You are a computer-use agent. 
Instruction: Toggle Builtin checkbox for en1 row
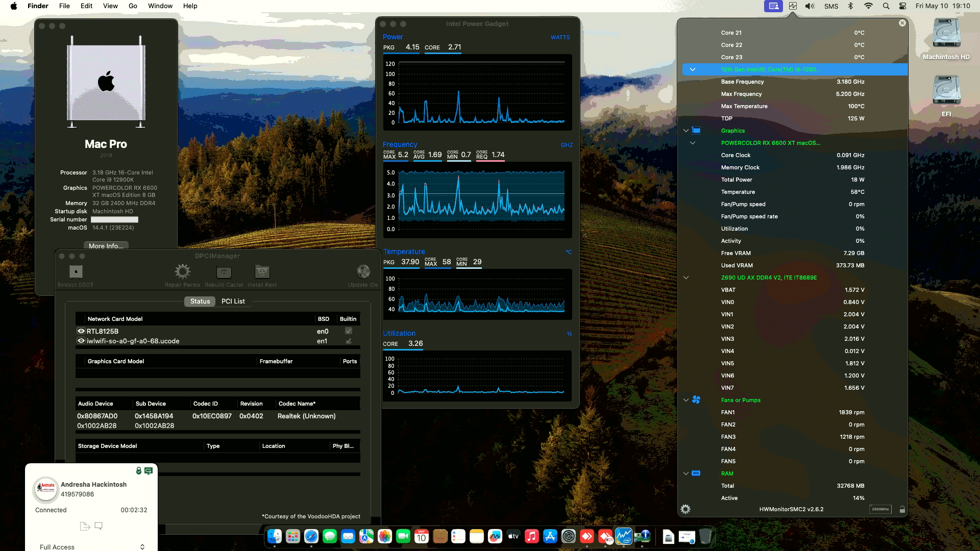(349, 341)
